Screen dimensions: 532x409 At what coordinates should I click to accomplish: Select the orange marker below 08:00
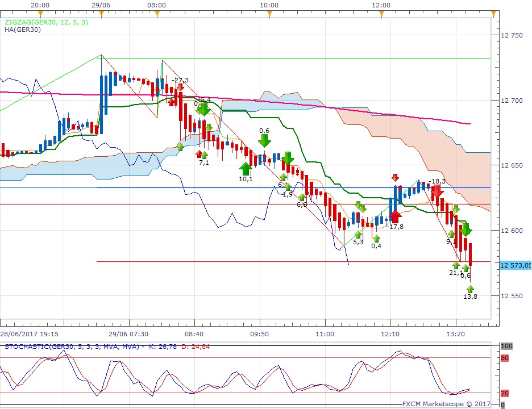point(157,14)
